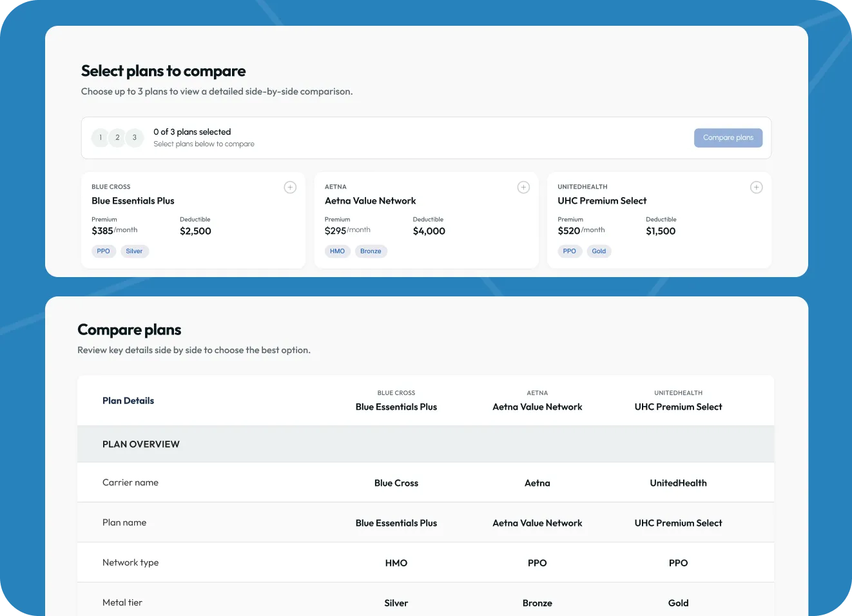The height and width of the screenshot is (616, 852).
Task: Click the HMO network type cell
Action: pyautogui.click(x=396, y=563)
